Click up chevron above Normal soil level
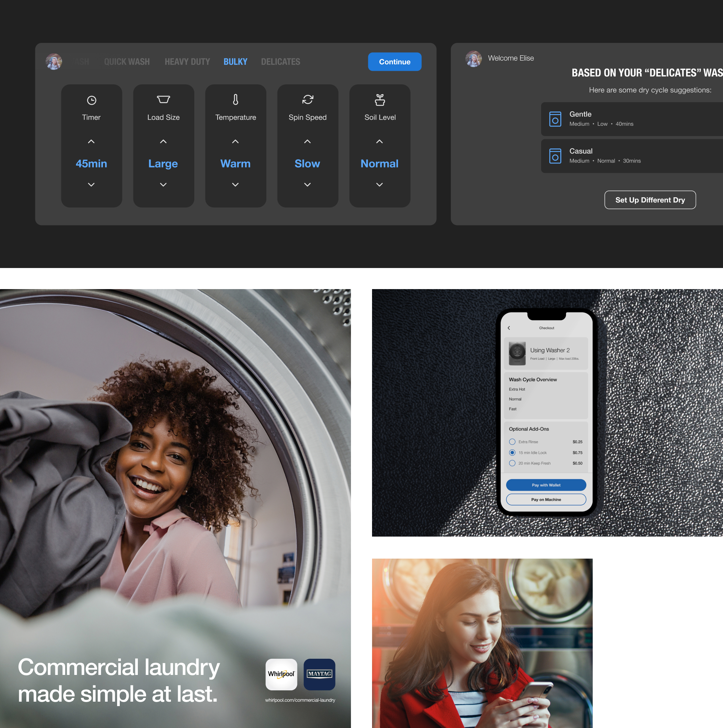This screenshot has width=723, height=728. [x=379, y=142]
